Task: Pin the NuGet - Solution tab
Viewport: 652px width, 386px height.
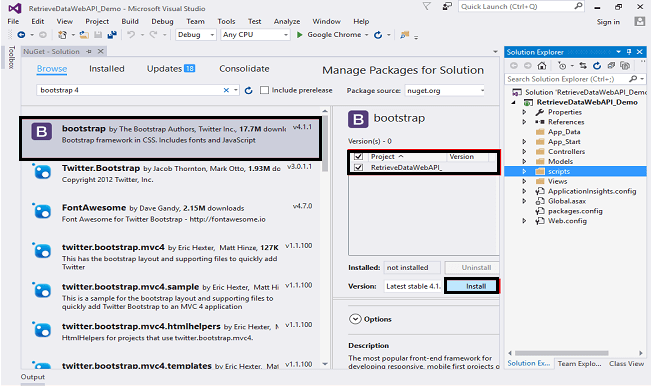Action: pyautogui.click(x=89, y=52)
